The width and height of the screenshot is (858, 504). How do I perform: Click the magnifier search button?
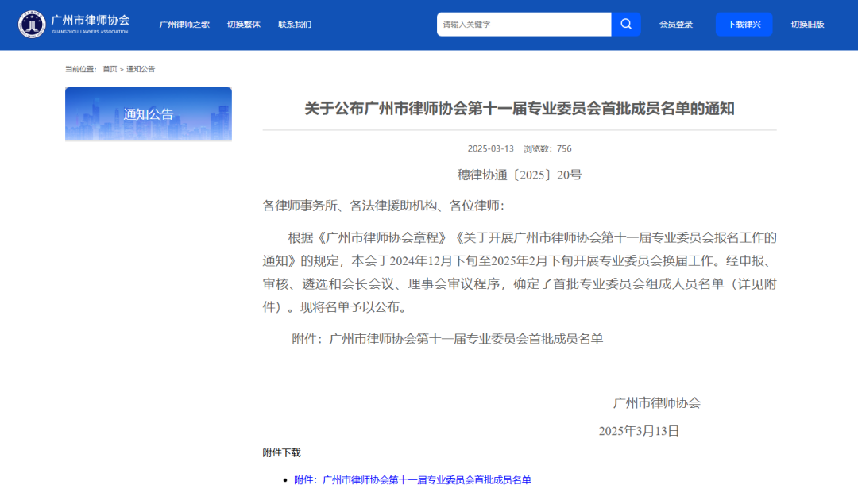[626, 24]
